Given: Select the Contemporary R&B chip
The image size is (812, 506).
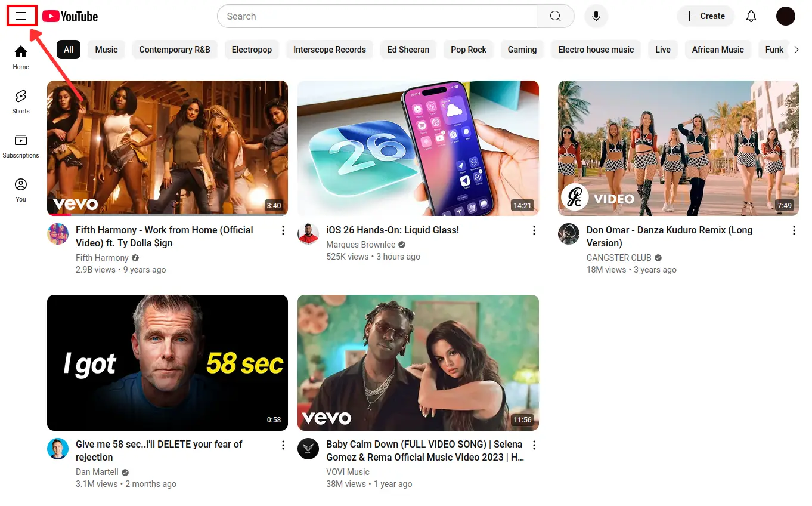Looking at the screenshot, I should [x=175, y=50].
